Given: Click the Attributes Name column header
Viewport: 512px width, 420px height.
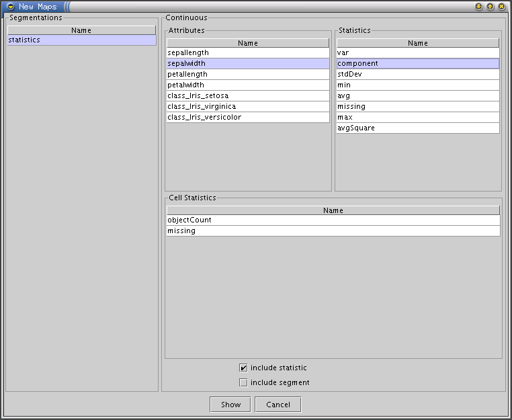Looking at the screenshot, I should [248, 43].
